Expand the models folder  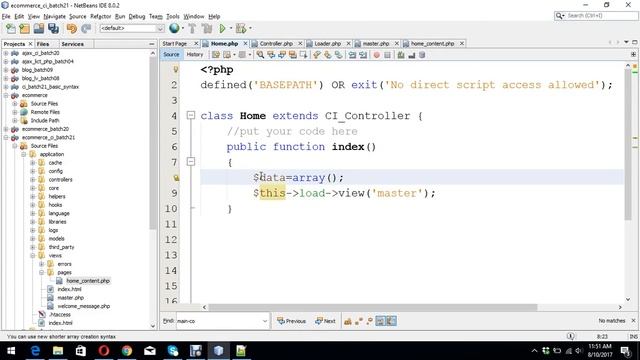tap(33, 239)
